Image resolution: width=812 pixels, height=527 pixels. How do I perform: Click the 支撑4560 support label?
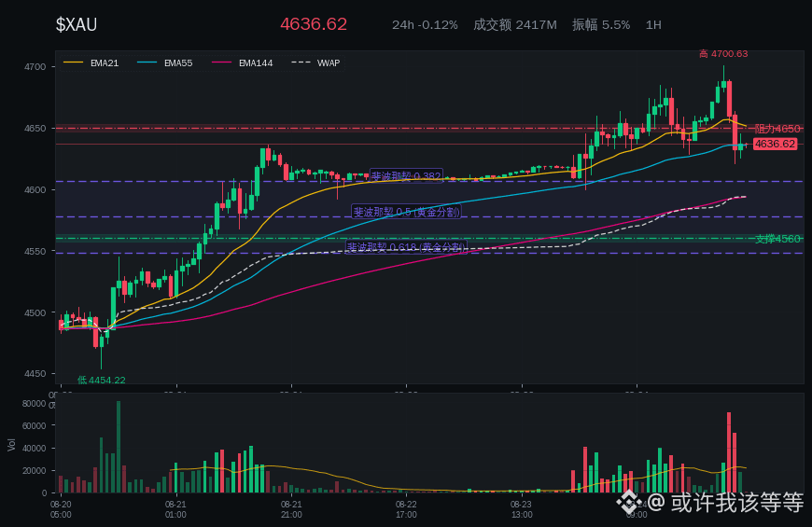coord(777,239)
